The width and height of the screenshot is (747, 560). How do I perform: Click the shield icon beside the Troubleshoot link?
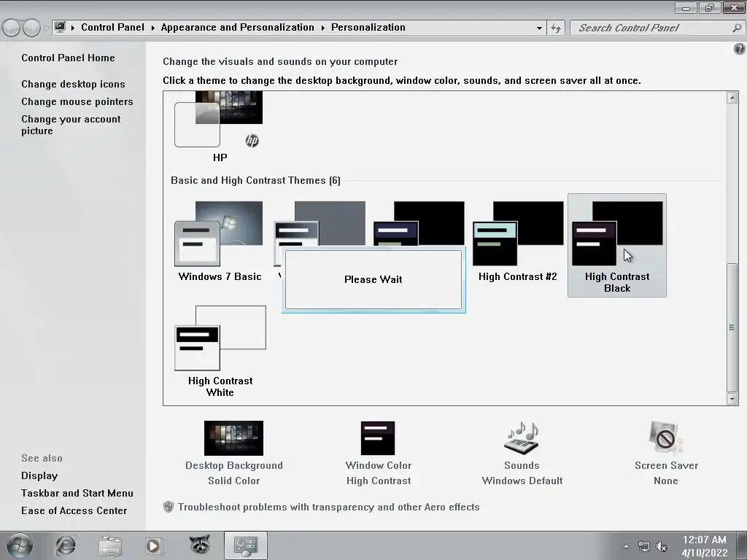tap(169, 507)
